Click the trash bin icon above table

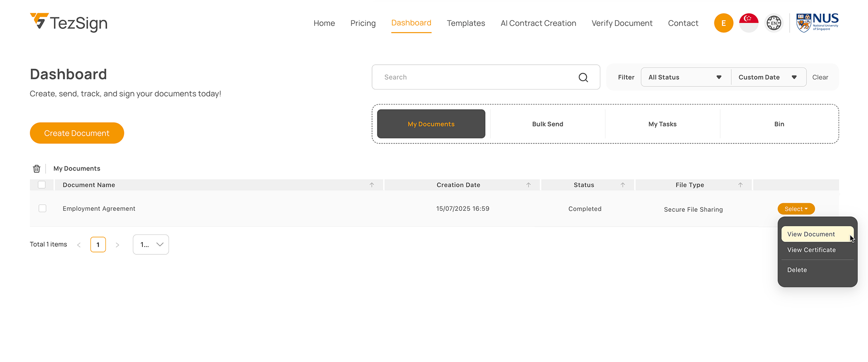[37, 169]
